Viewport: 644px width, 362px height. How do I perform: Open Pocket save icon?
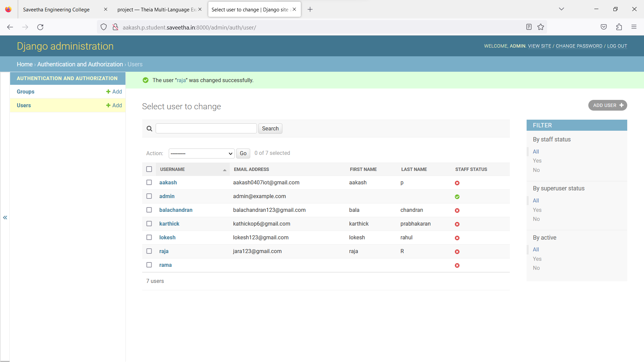point(604,27)
